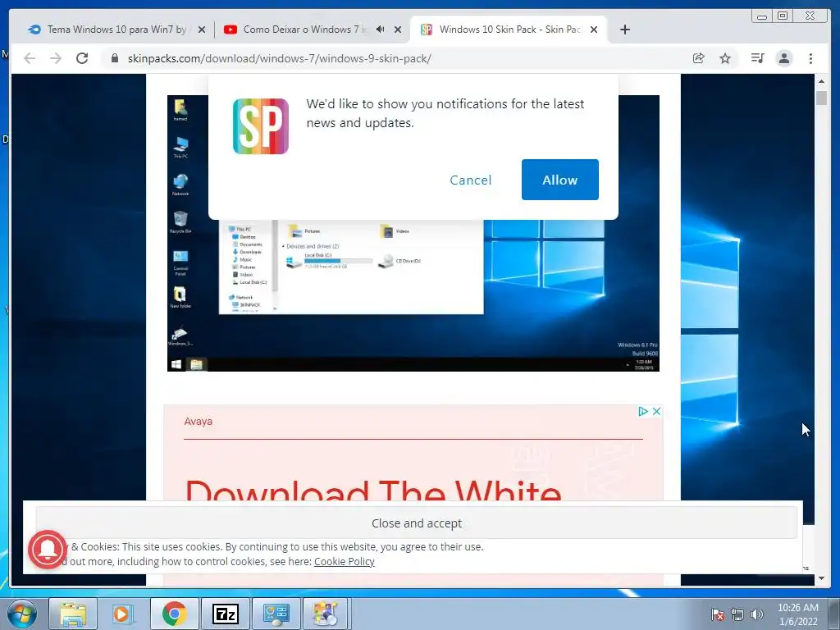The width and height of the screenshot is (840, 630).
Task: Click the Avaya advertiser name
Action: [199, 421]
